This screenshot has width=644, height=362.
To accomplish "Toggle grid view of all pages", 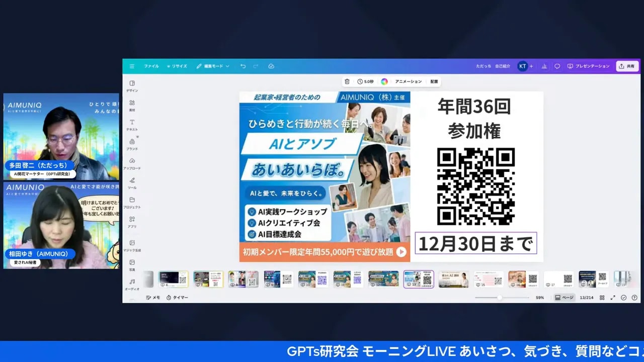I will click(x=602, y=298).
